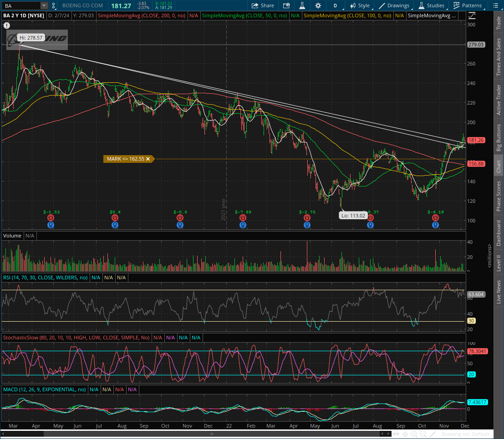
Task: Click the RSI study label
Action: tap(46, 278)
